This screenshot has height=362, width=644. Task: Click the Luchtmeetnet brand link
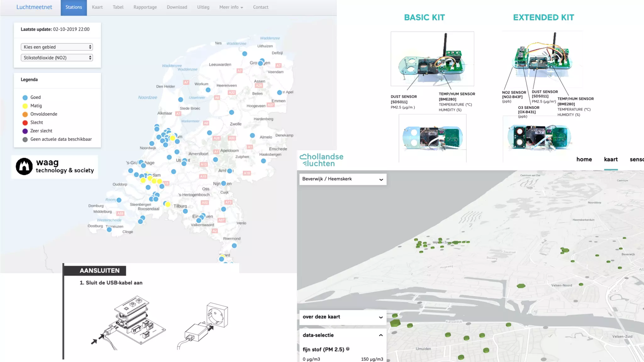point(34,7)
